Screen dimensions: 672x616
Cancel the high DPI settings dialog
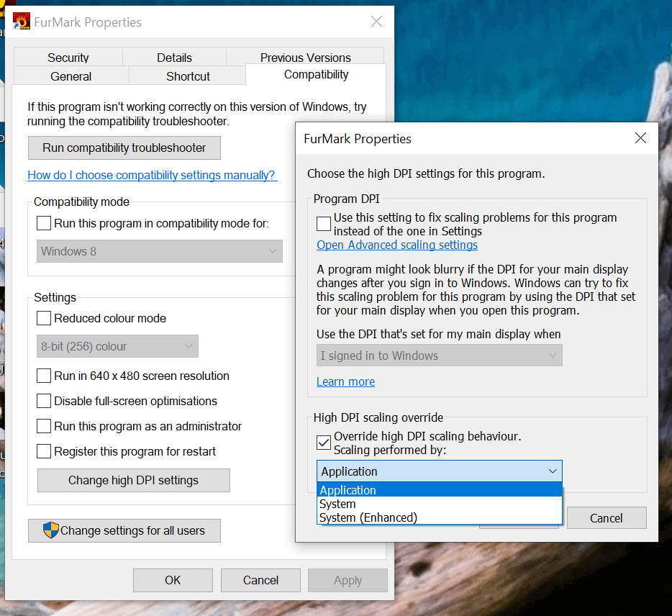pyautogui.click(x=607, y=518)
